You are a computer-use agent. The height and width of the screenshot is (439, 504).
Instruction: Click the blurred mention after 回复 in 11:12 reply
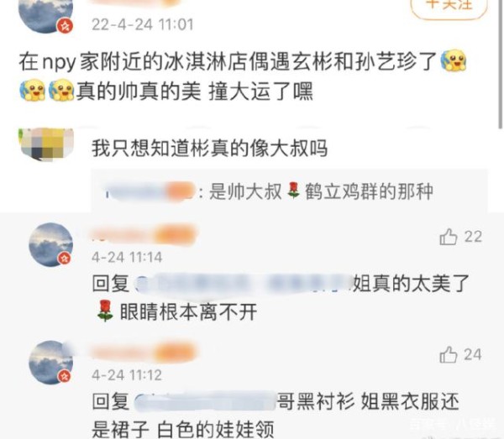[205, 401]
